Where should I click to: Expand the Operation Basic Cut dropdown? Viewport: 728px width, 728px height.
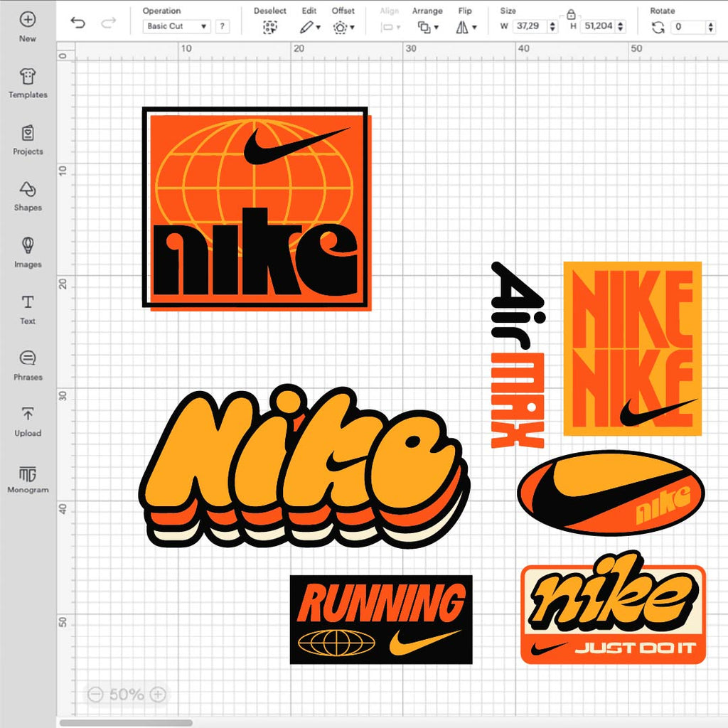(x=176, y=26)
